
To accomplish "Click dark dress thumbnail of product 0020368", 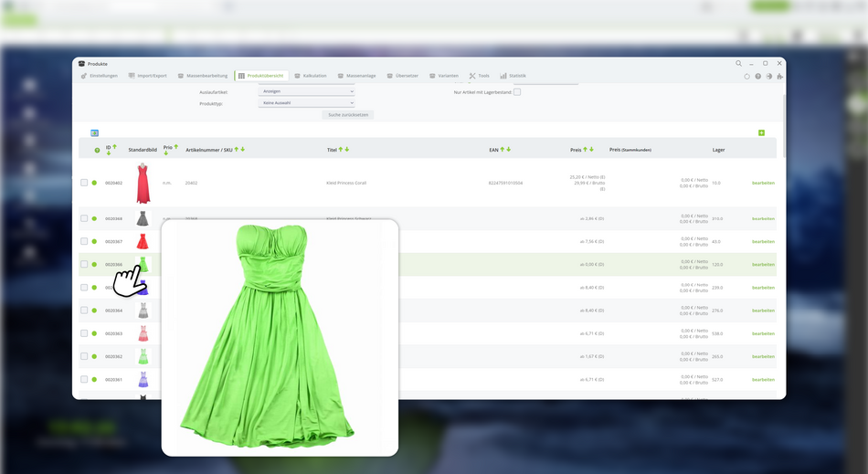I will [x=143, y=218].
